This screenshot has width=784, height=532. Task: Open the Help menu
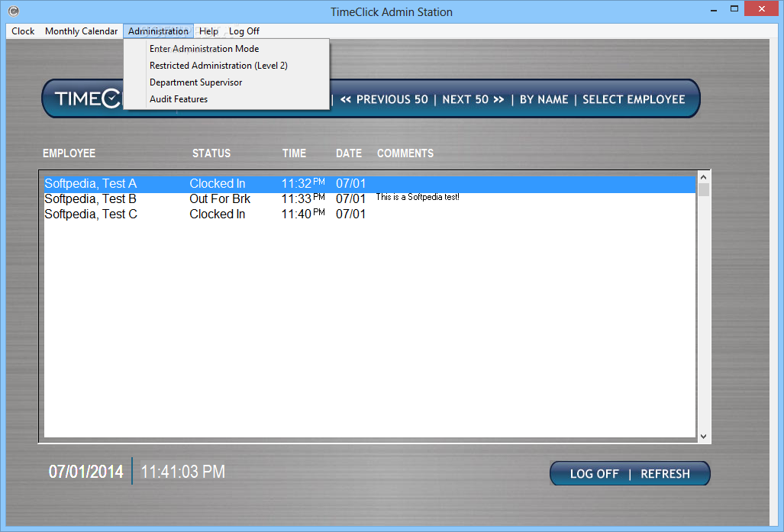(x=208, y=31)
